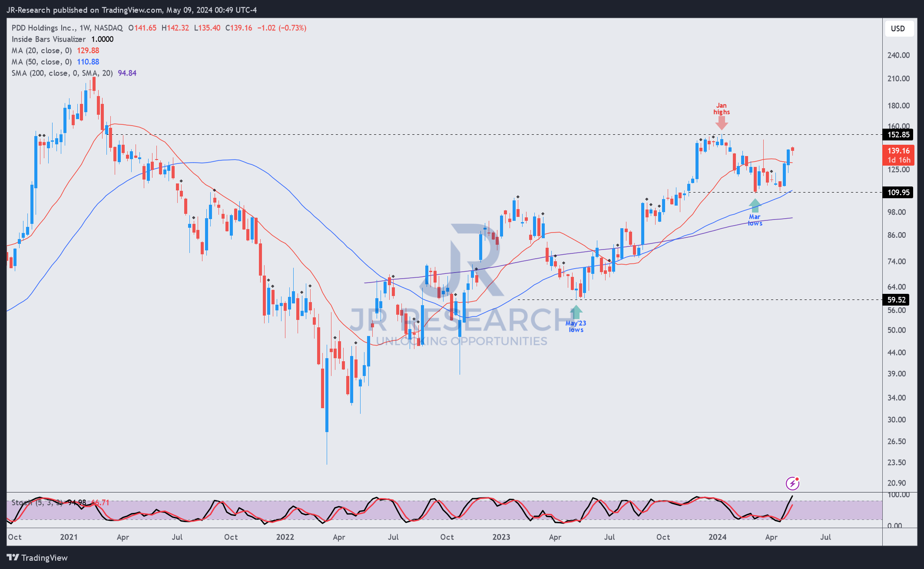
Task: Click the 152.85 price line label
Action: coord(898,135)
